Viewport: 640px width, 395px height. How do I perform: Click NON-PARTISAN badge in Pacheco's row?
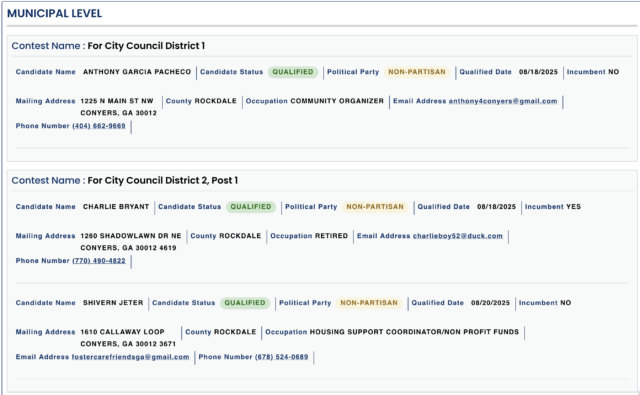tap(417, 72)
